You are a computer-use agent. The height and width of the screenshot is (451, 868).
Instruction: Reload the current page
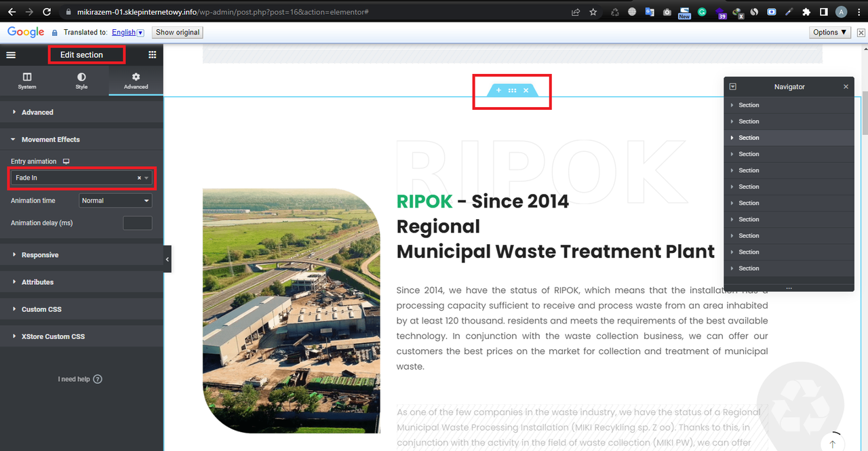pyautogui.click(x=47, y=12)
